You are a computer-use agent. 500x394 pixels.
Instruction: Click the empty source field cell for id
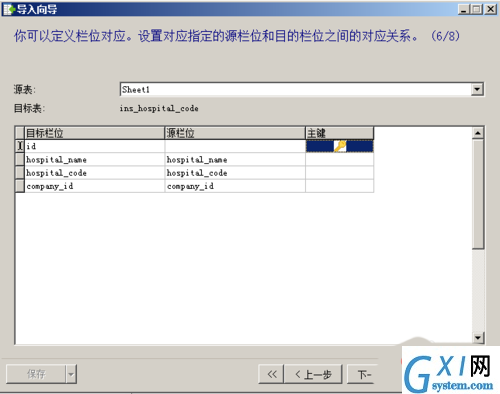(235, 146)
